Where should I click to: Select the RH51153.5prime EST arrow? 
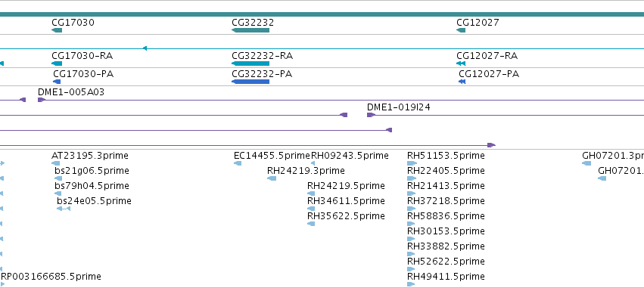(x=412, y=163)
